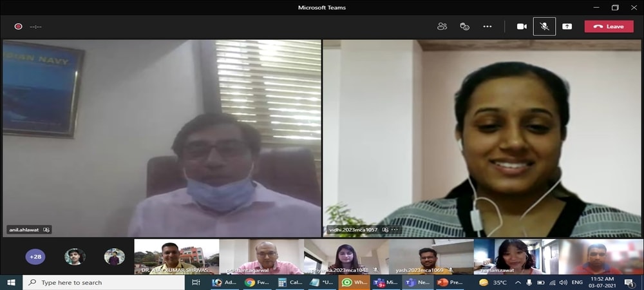The width and height of the screenshot is (644, 290).
Task: Click the anil.ahlawat name label
Action: click(24, 229)
